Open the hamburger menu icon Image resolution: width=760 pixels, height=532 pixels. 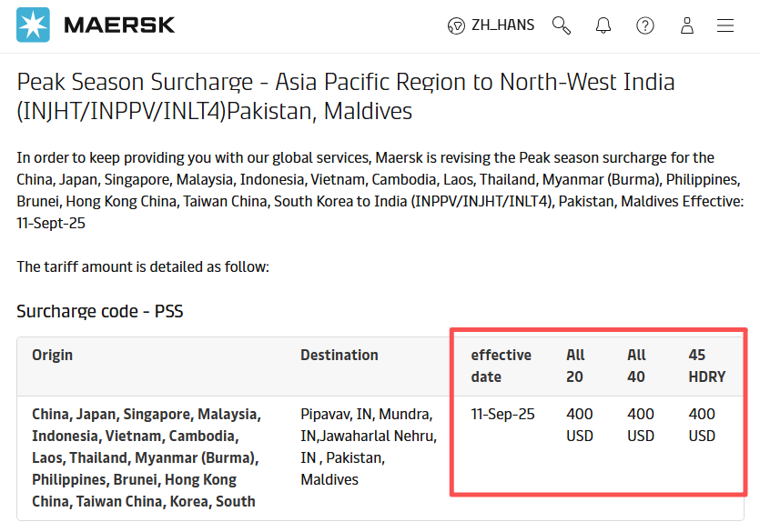click(725, 25)
